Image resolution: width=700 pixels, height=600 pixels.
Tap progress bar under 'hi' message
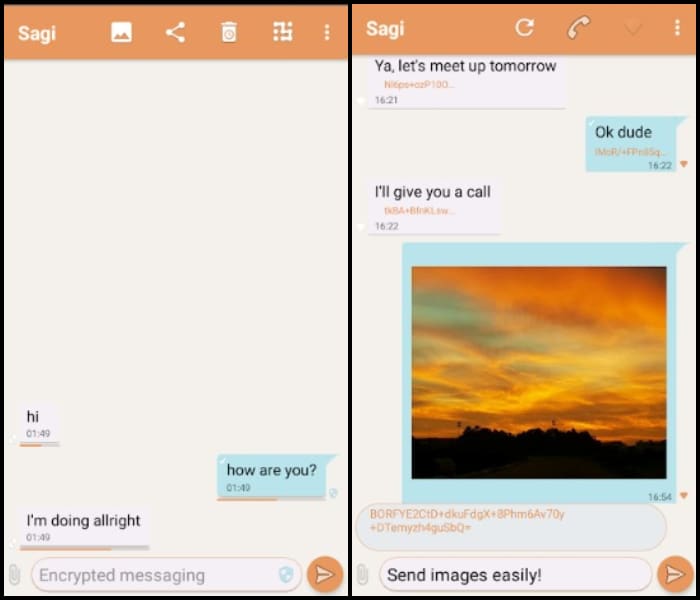click(39, 445)
